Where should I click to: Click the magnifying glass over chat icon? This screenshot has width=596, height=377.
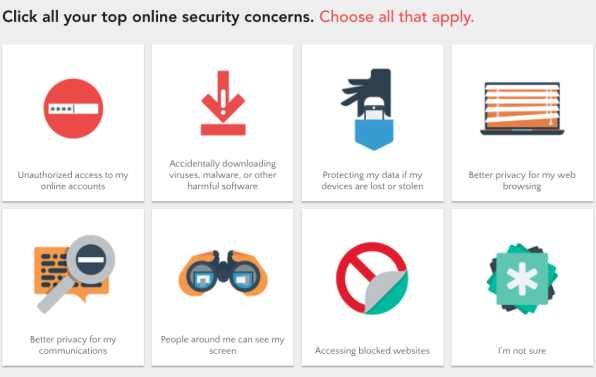click(74, 274)
